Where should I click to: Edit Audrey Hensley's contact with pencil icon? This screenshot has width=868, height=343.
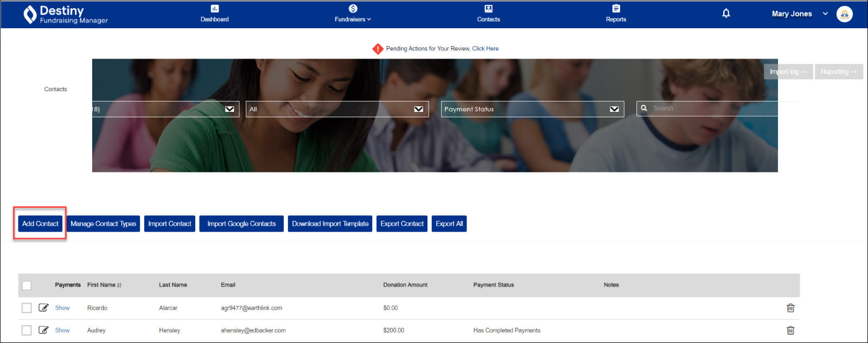pos(43,330)
